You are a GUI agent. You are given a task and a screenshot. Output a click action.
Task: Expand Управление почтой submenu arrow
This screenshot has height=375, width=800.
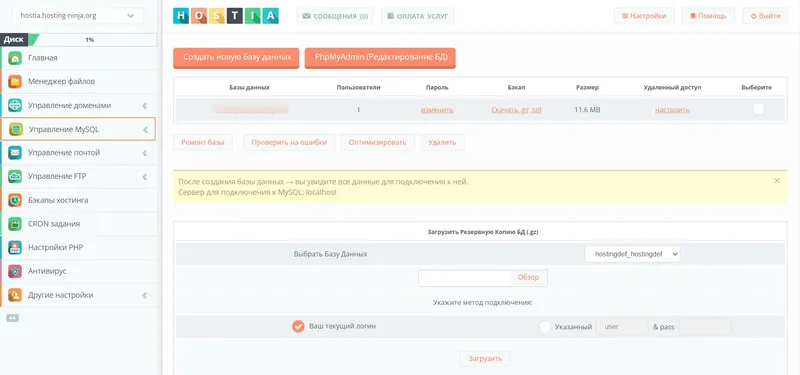[x=145, y=153]
